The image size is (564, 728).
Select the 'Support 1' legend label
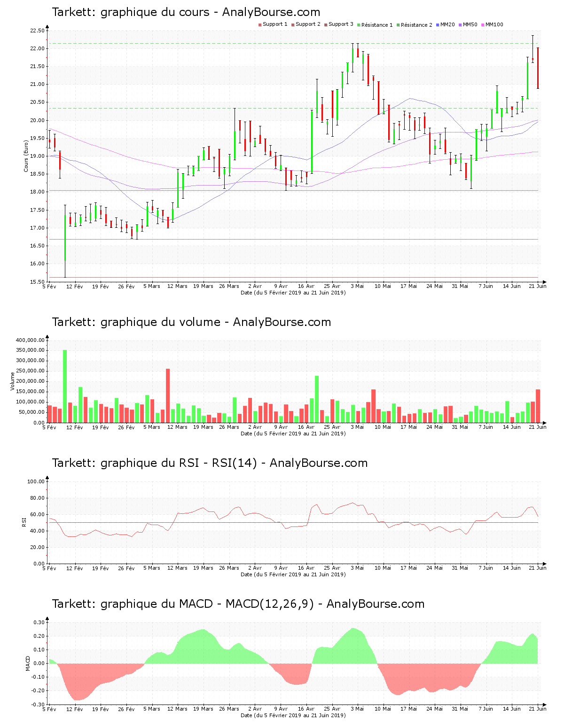pos(275,24)
